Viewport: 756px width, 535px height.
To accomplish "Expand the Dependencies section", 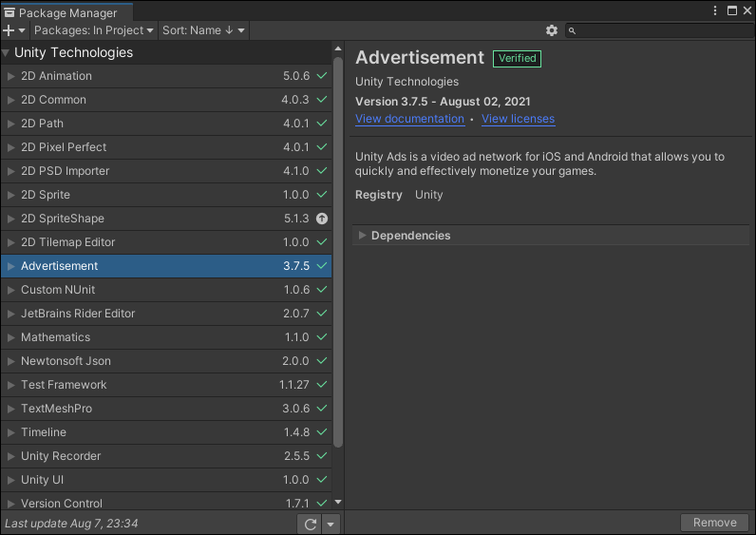I will (362, 236).
